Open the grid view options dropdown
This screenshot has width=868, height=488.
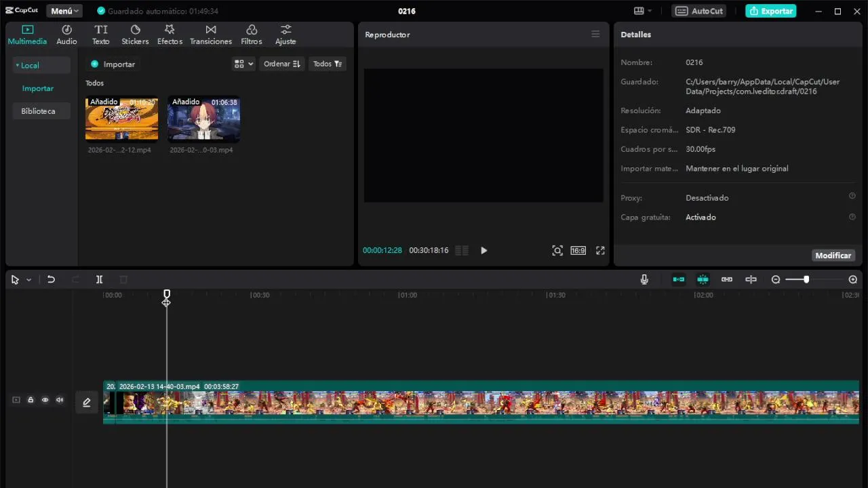(243, 64)
